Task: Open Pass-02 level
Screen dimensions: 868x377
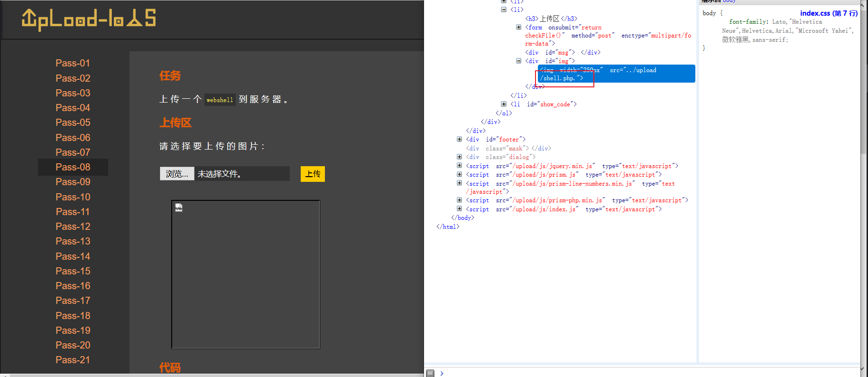Action: tap(73, 78)
